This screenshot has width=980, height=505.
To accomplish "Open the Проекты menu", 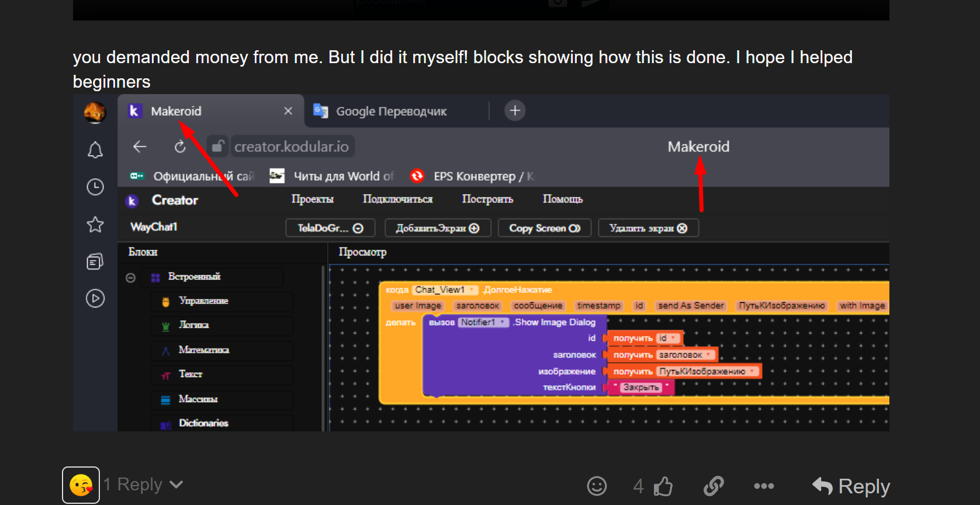I will click(x=312, y=199).
